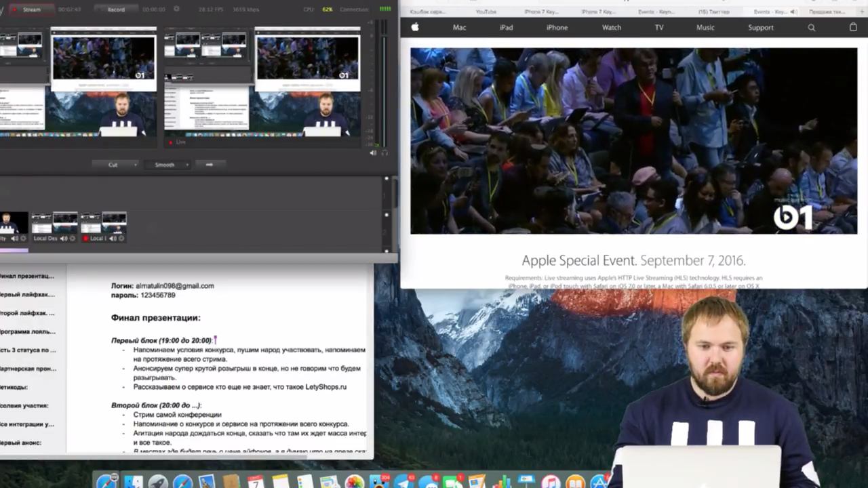Screen dimensions: 868x488
Task: Open the Music section on Apple site
Action: pos(705,28)
